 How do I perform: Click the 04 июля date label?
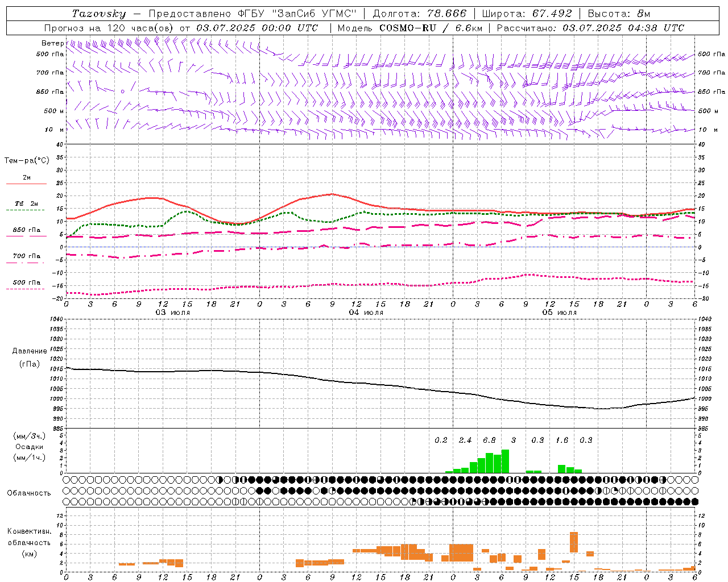366,313
